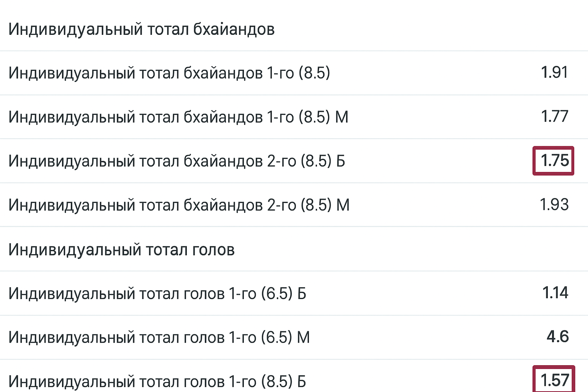Screen dimensions: 588x392
Task: Click the 4.6 odds value
Action: click(x=557, y=337)
